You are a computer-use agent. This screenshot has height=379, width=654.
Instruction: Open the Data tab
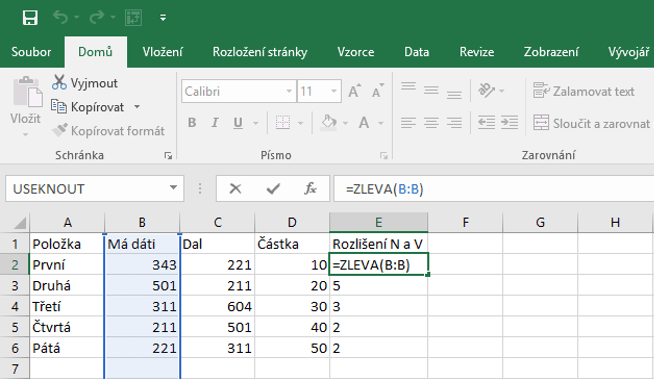point(417,52)
